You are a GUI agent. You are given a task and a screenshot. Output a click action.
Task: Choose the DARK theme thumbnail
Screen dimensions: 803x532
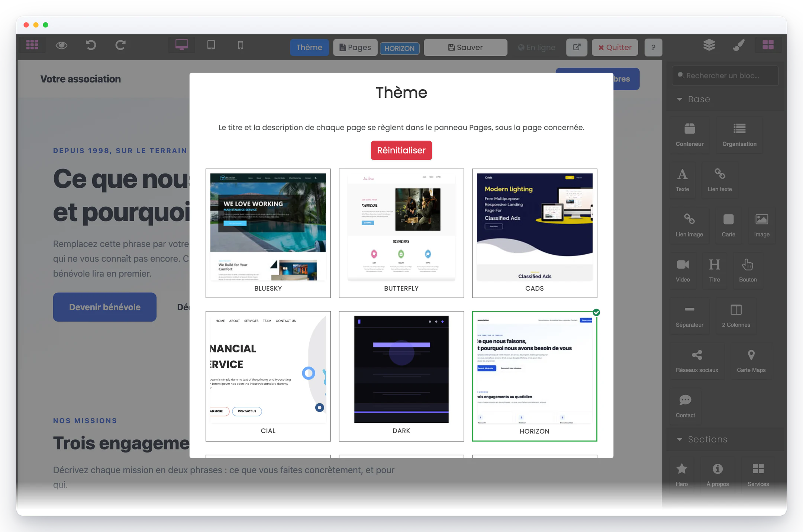[x=401, y=376]
